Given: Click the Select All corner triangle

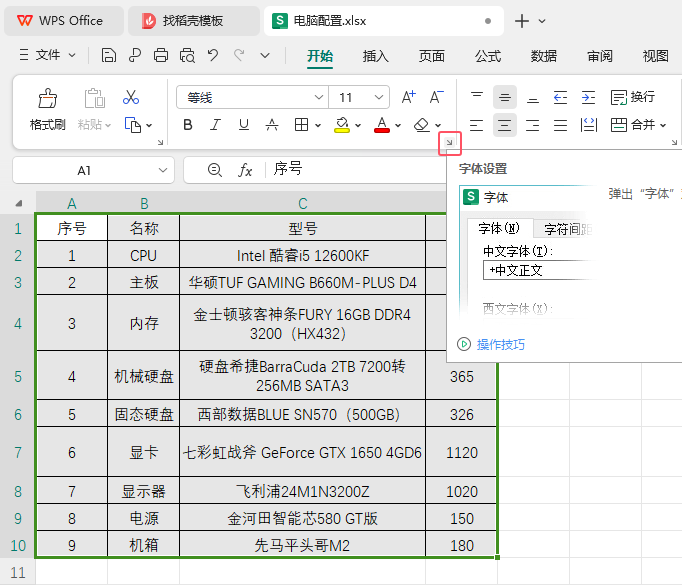Looking at the screenshot, I should (x=18, y=203).
